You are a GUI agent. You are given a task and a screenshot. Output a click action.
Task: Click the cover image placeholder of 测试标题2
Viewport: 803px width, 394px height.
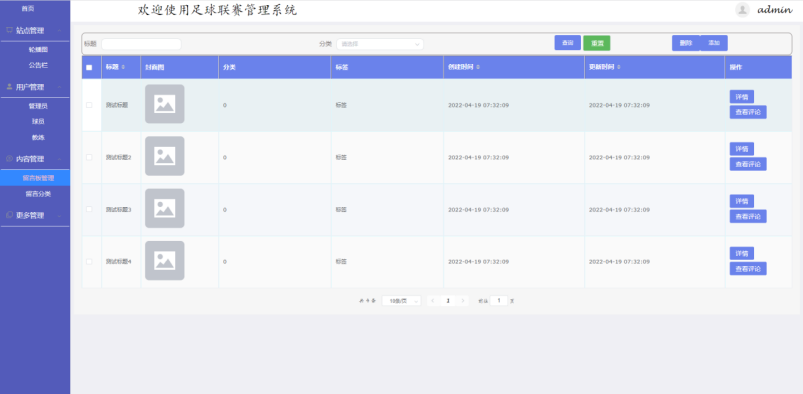pos(164,156)
